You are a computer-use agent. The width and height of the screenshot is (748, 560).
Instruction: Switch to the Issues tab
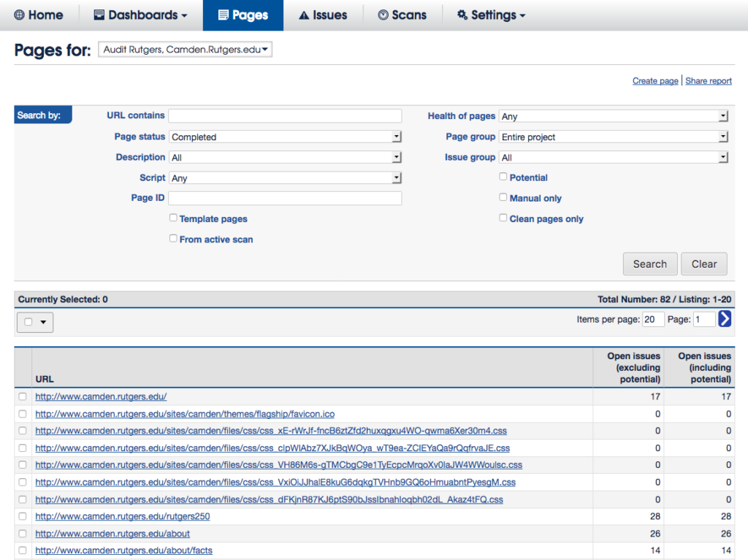323,15
